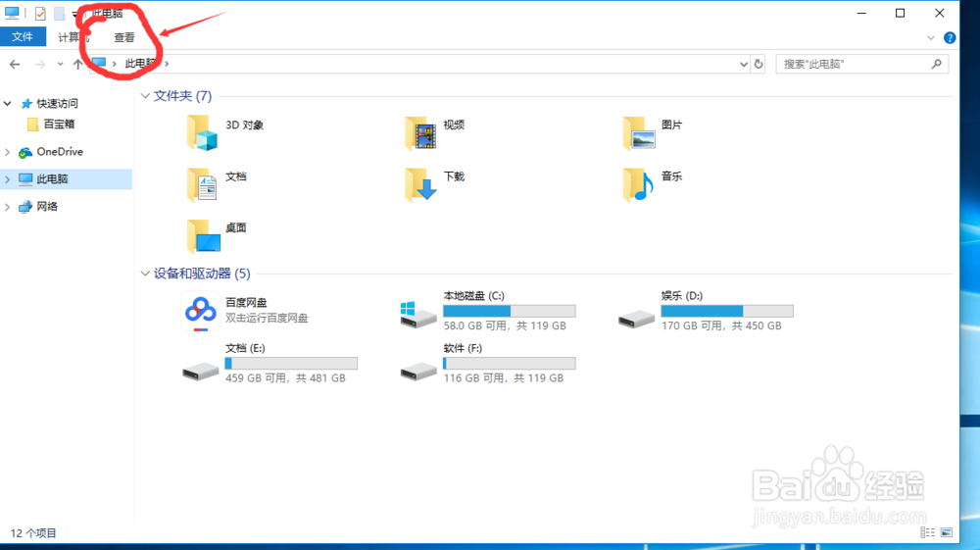Collapse the 文件夹 (7) group
This screenshot has width=980, height=550.
[x=145, y=96]
